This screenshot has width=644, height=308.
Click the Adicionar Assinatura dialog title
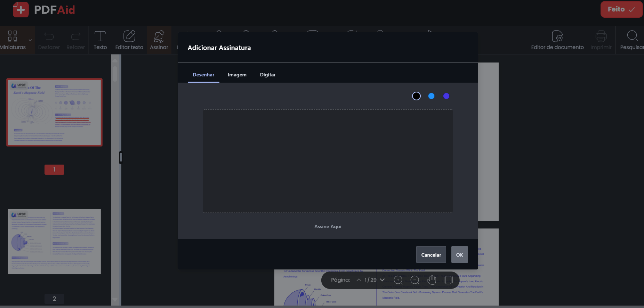coord(219,48)
